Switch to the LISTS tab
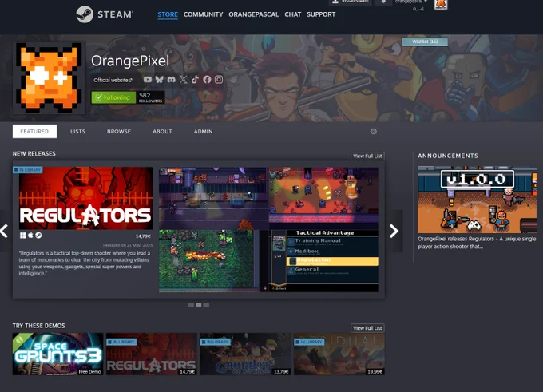543x392 pixels. pyautogui.click(x=77, y=132)
